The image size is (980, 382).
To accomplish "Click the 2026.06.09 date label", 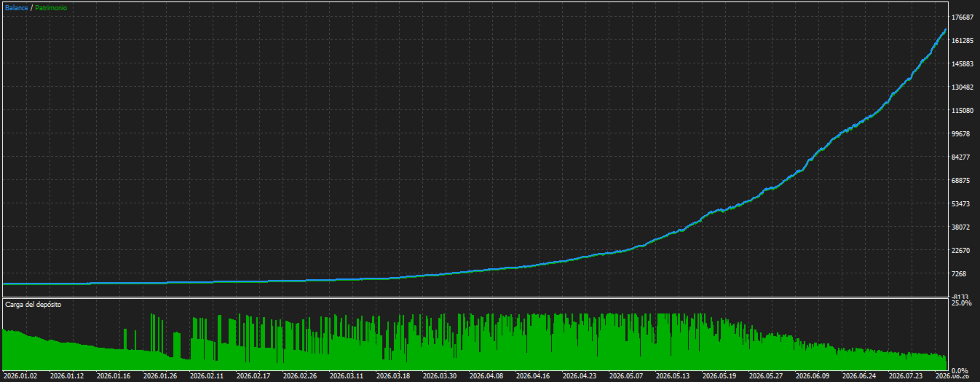I will coord(813,377).
